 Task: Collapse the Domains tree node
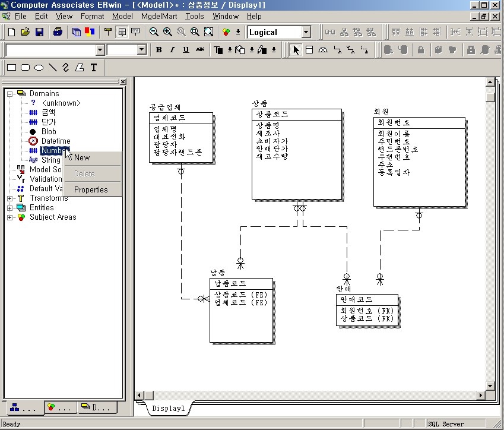click(10, 94)
